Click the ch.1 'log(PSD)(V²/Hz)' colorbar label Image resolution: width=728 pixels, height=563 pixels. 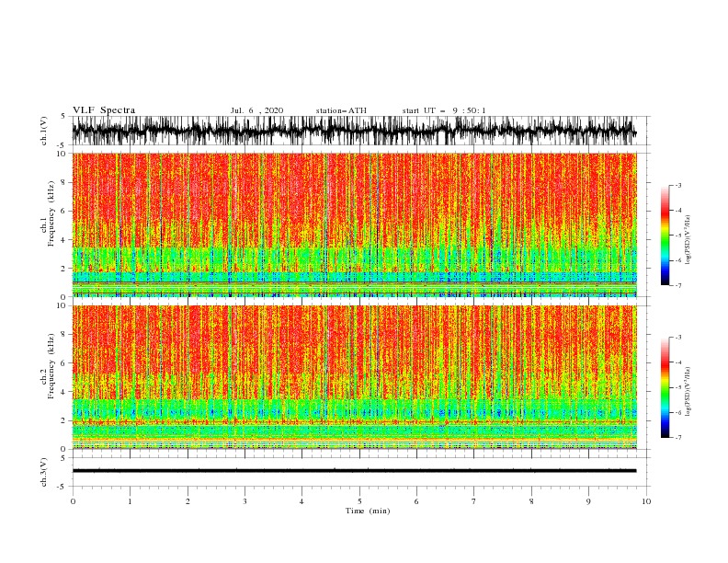(688, 240)
